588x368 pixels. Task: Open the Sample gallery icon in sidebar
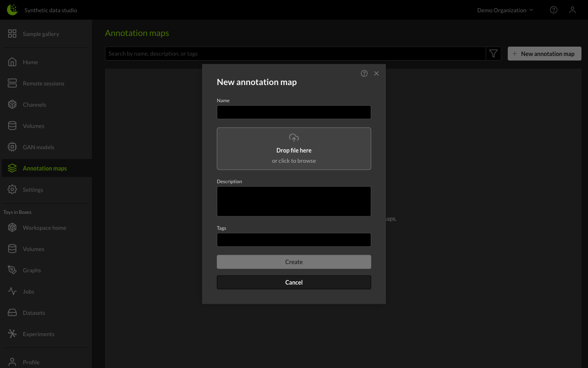[12, 34]
